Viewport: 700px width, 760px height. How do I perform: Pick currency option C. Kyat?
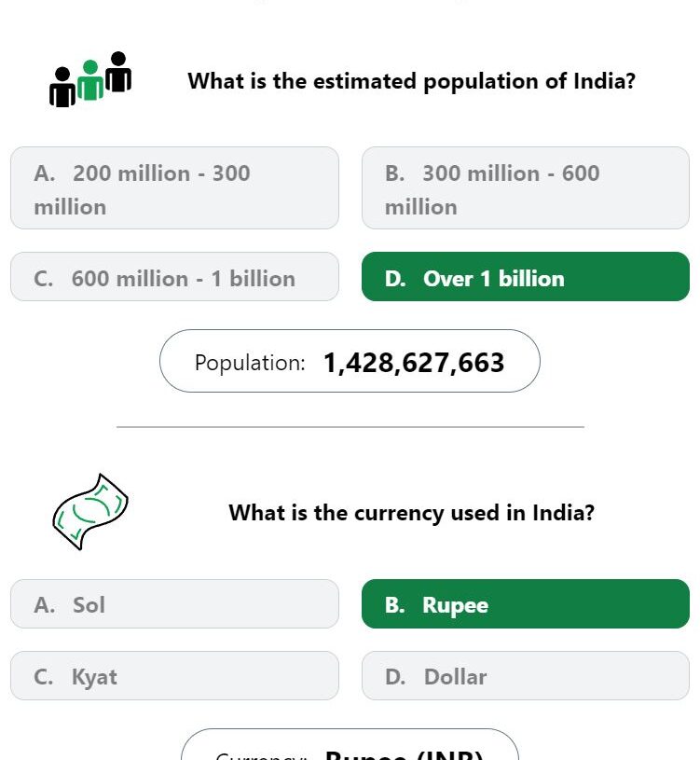[174, 676]
